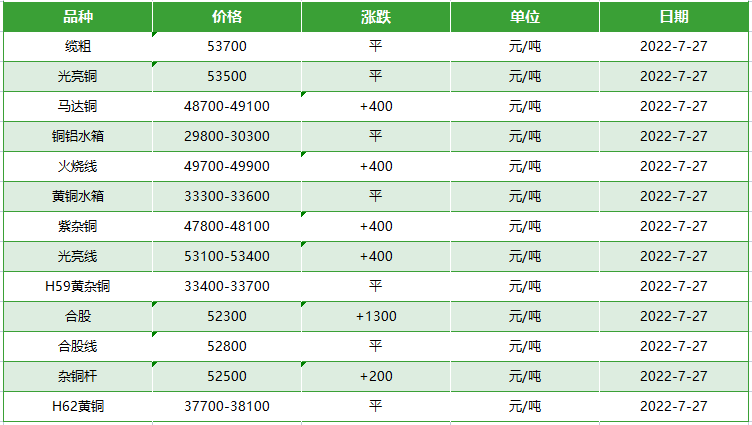Click the price cell showing 53500
752x425 pixels.
click(227, 76)
